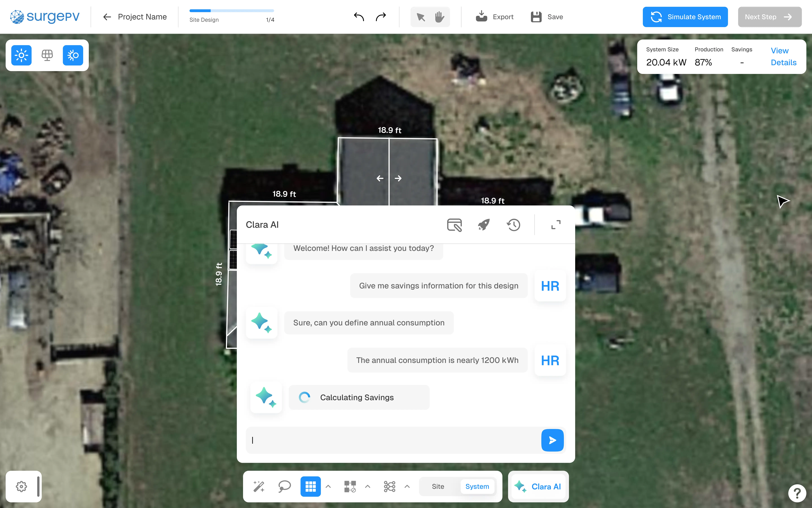
Task: Click the Clara AI panel title
Action: pyautogui.click(x=262, y=225)
